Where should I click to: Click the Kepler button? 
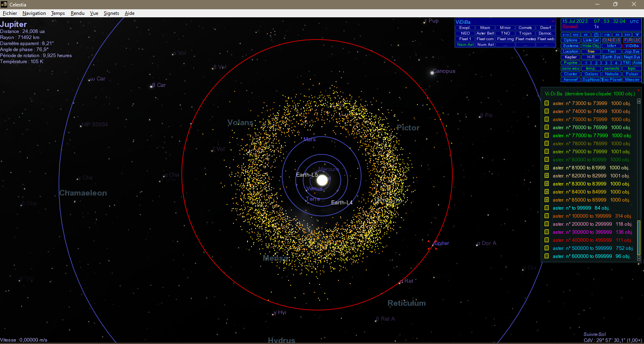[570, 57]
